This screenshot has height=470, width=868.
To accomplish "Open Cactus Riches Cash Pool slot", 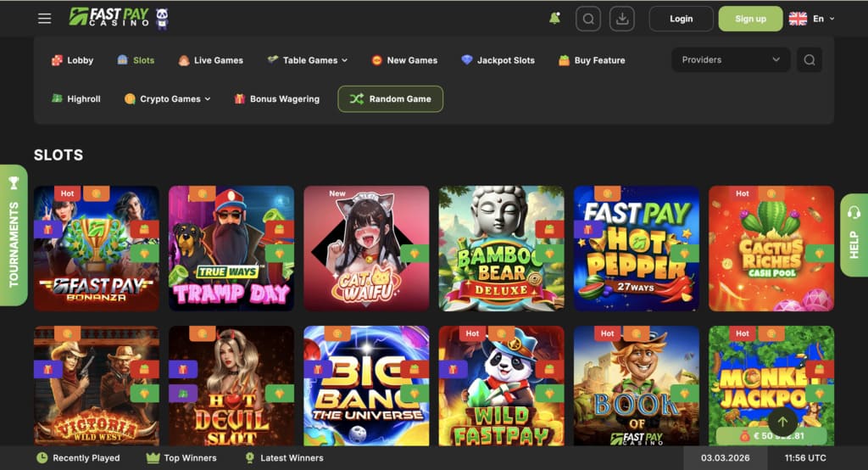I will [x=771, y=249].
